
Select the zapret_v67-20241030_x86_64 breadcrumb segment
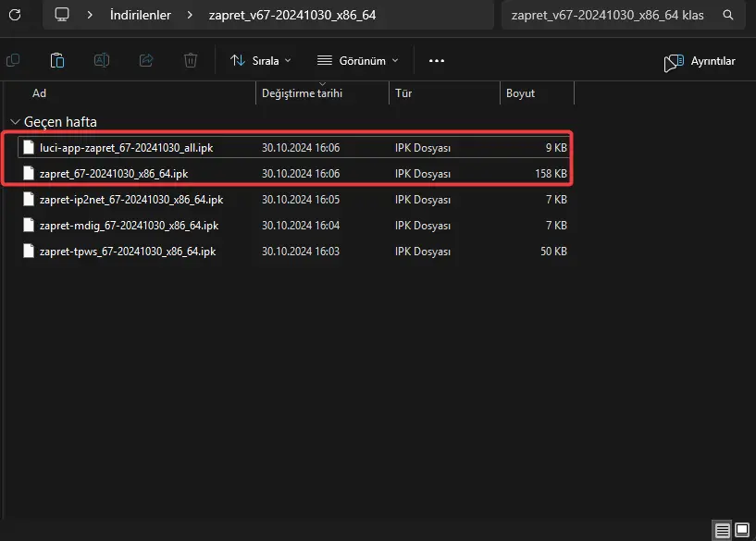click(292, 15)
